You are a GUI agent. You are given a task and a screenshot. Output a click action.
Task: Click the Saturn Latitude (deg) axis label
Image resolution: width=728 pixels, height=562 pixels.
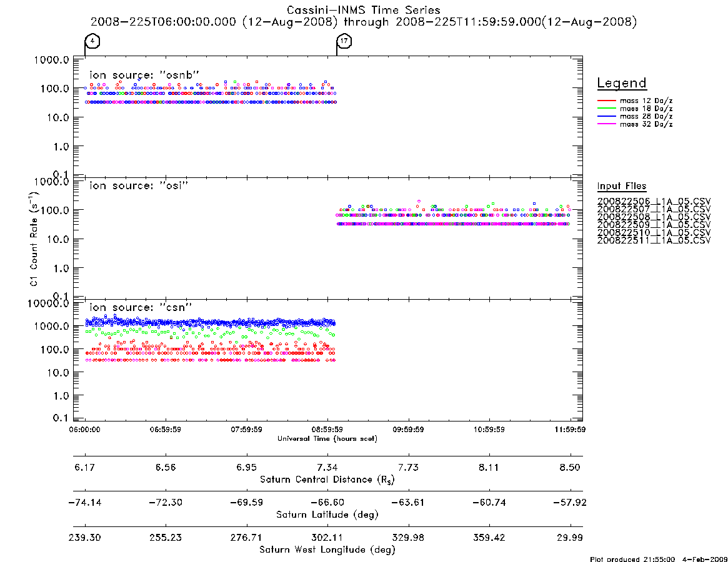click(x=327, y=515)
